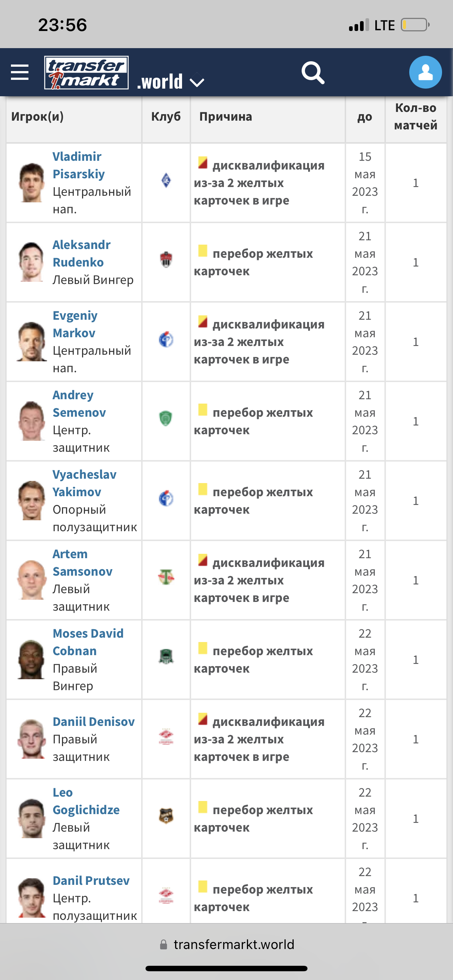
Task: Tap Moses David Cobnan's portrait photo
Action: (31, 659)
